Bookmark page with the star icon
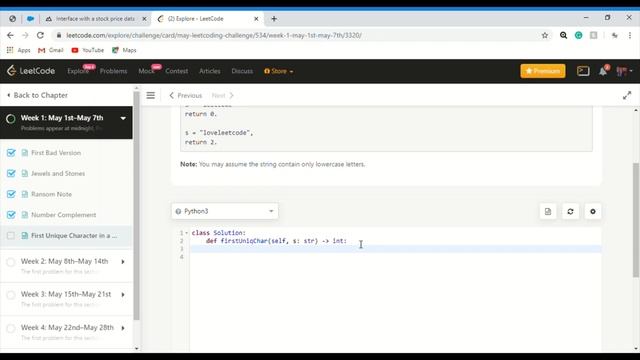The height and width of the screenshot is (360, 640). click(x=544, y=36)
